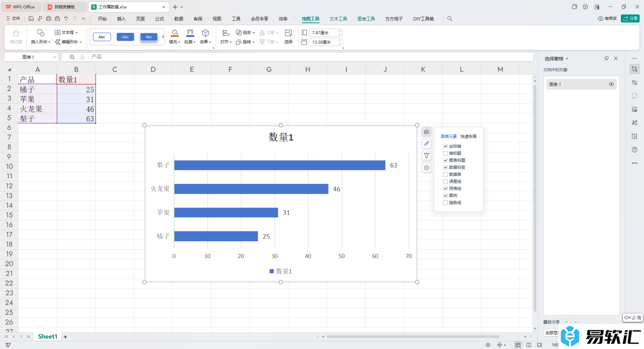This screenshot has height=349, width=644.
Task: Click the Print icon in quick access toolbar
Action: coord(48,19)
